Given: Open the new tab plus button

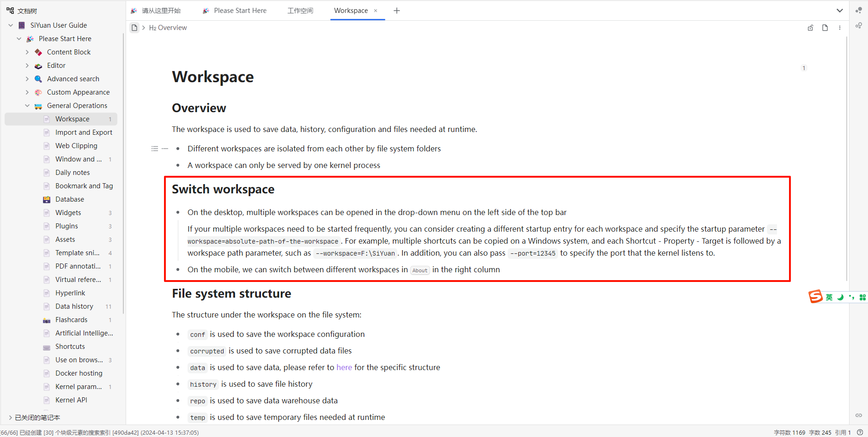Looking at the screenshot, I should point(397,11).
